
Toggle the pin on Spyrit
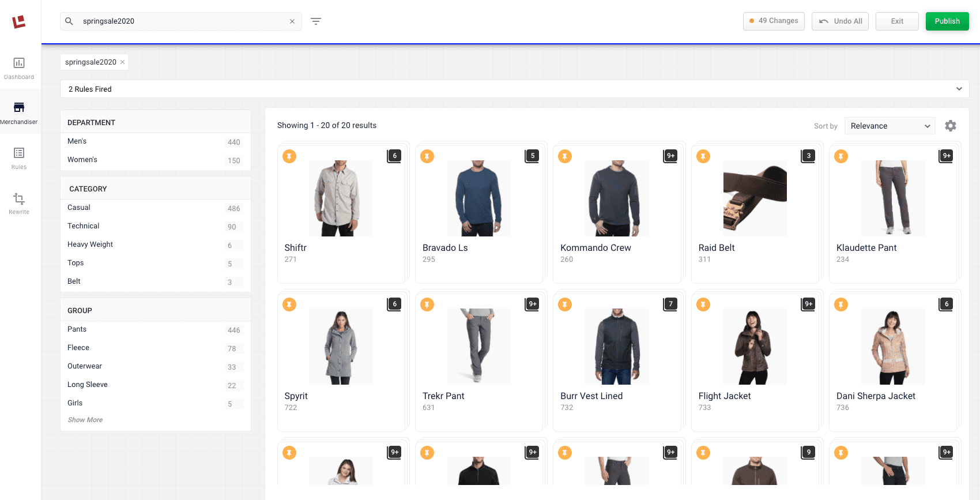click(289, 304)
